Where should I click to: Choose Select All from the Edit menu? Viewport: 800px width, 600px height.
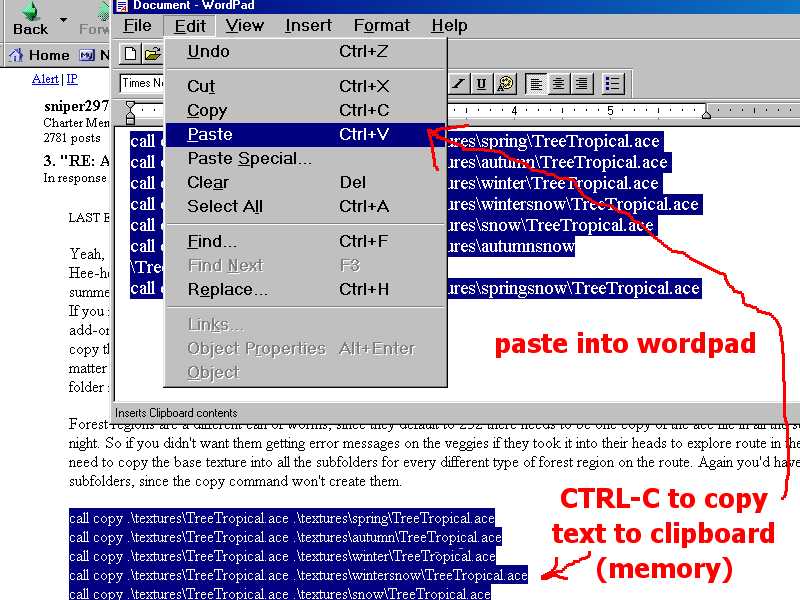tap(306, 207)
